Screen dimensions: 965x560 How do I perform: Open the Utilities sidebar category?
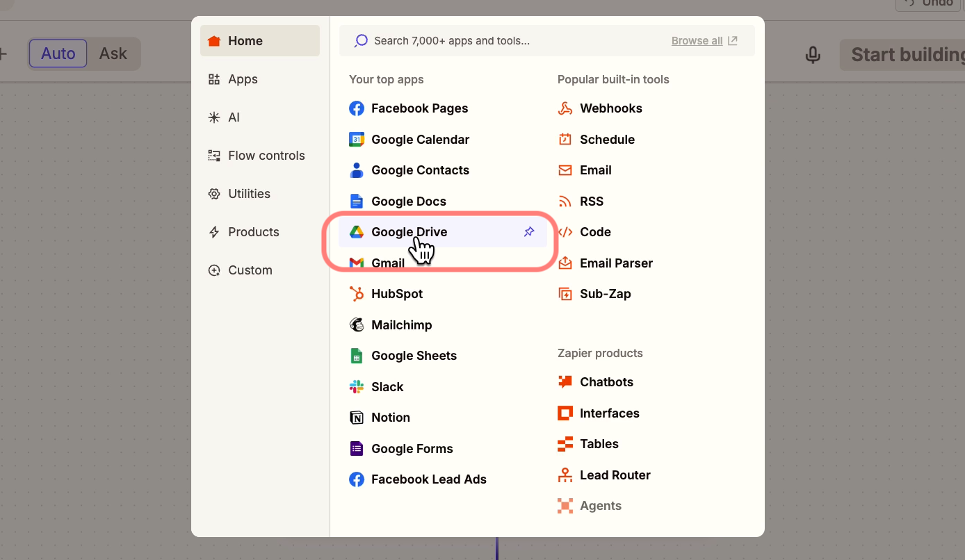tap(260, 194)
